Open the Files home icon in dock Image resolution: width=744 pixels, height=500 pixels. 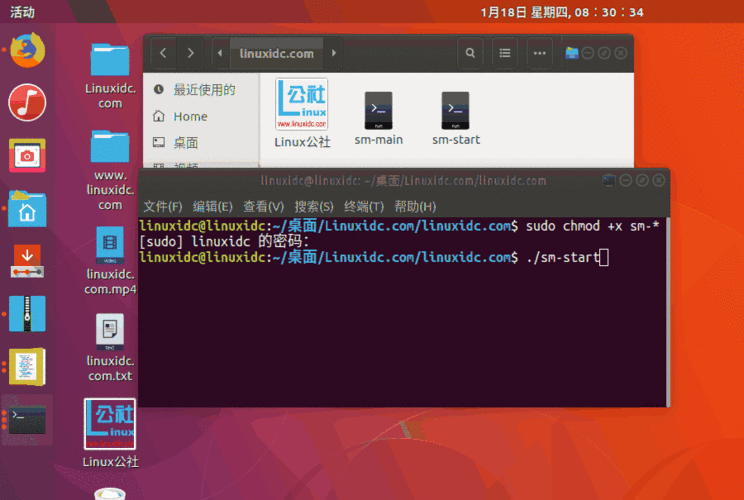[x=27, y=209]
